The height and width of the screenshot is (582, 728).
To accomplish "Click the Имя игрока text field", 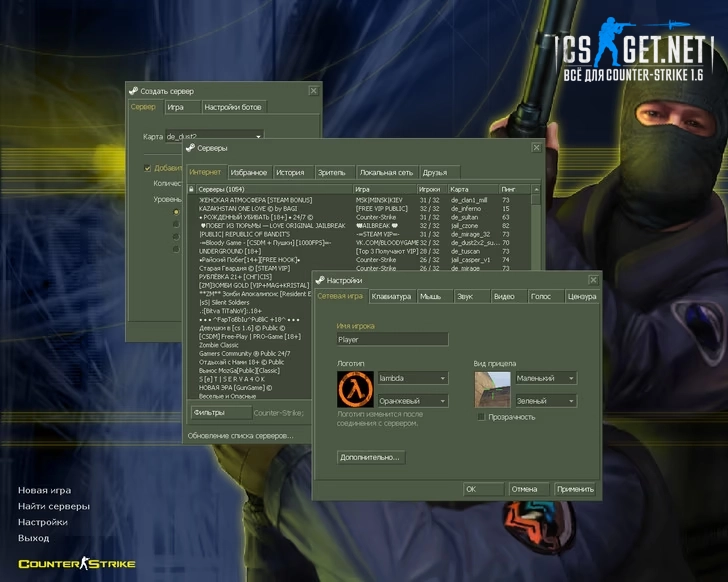I will click(392, 340).
